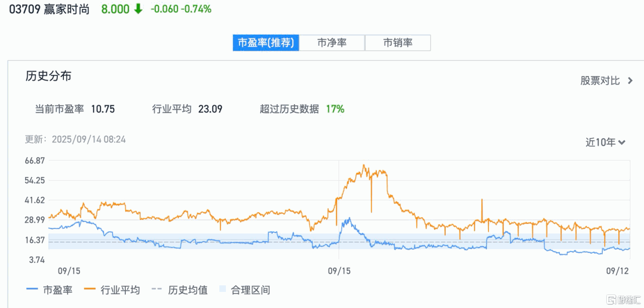Click the stock price 8.000
This screenshot has width=644, height=308.
[115, 9]
